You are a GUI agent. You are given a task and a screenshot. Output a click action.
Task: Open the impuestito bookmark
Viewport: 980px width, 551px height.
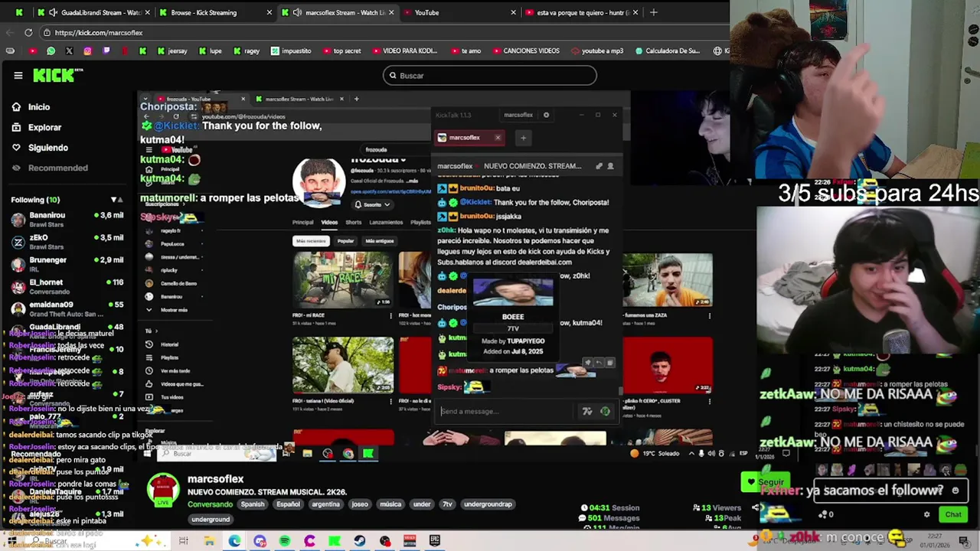pyautogui.click(x=291, y=51)
